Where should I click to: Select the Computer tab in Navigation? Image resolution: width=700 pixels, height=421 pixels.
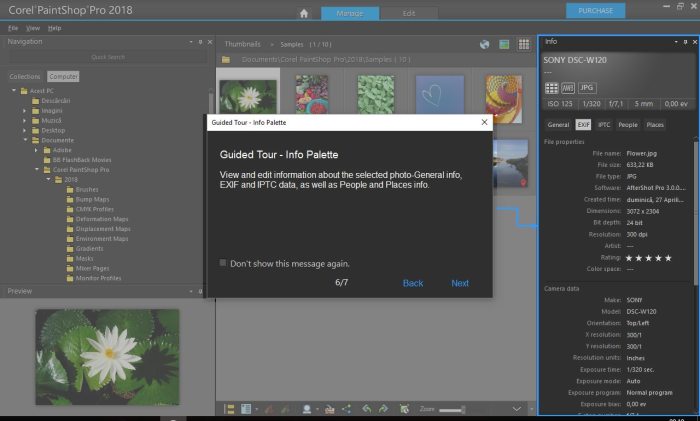point(63,76)
